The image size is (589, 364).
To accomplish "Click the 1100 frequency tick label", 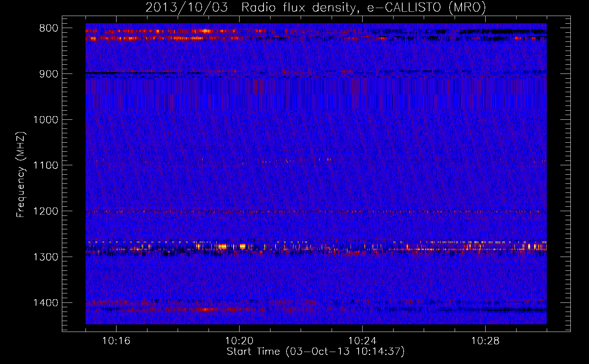I will pos(46,166).
